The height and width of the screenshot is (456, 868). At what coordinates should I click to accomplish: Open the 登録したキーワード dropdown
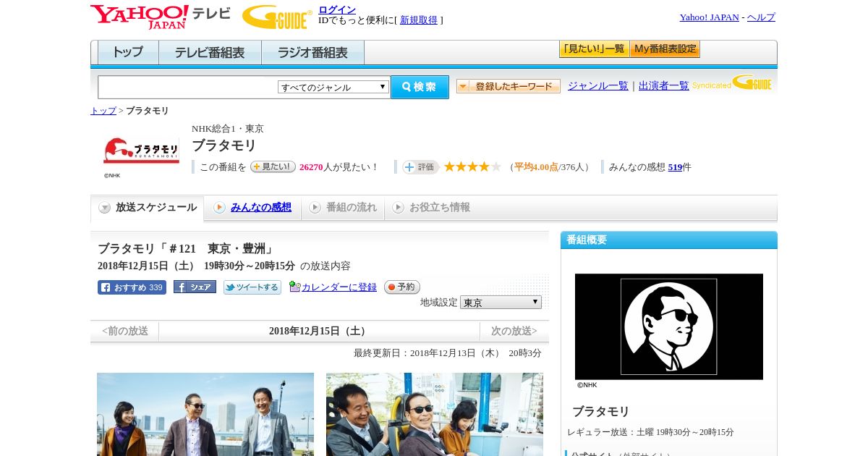508,86
